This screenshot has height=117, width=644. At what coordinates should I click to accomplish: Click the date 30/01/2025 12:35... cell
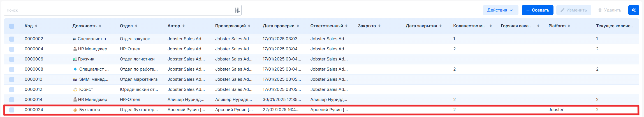pos(282,100)
